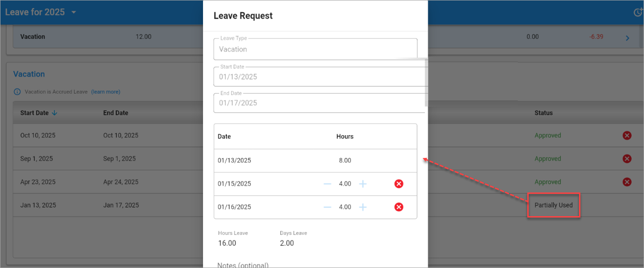Viewport: 644px width, 268px height.
Task: Click Jan 17, 2025 end date cell
Action: [121, 205]
